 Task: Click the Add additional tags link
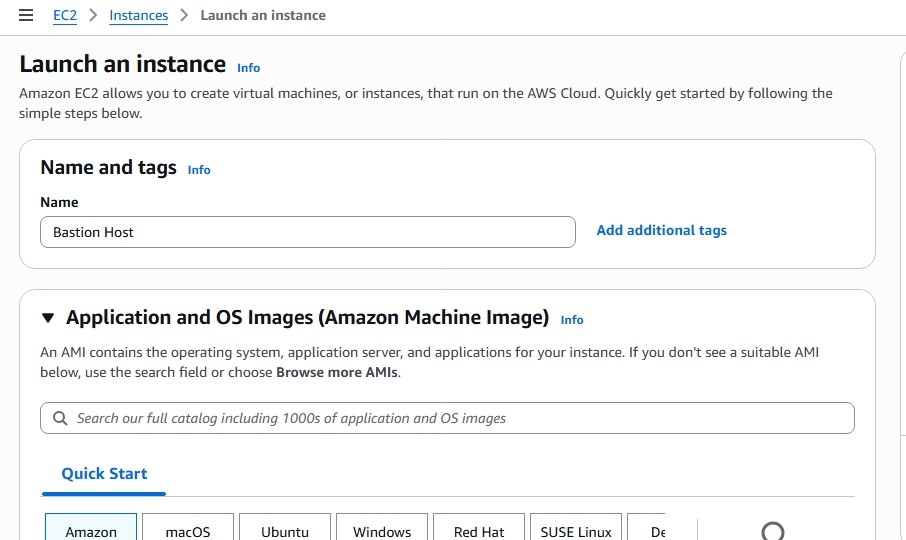tap(661, 230)
